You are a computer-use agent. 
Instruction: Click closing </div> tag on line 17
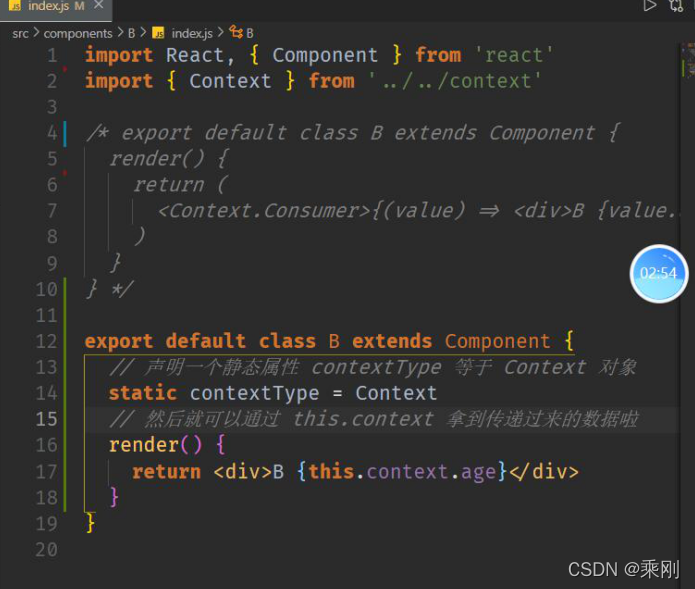[x=544, y=472]
